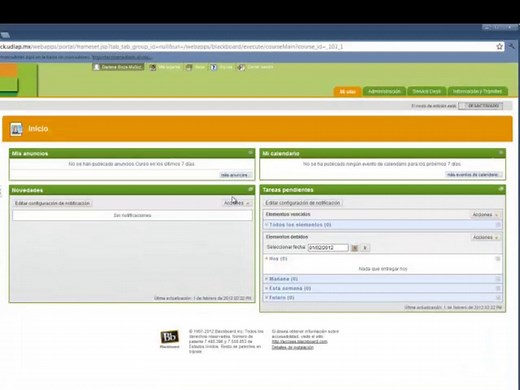
Task: Click the browser tab at top left
Action: [x=5, y=35]
